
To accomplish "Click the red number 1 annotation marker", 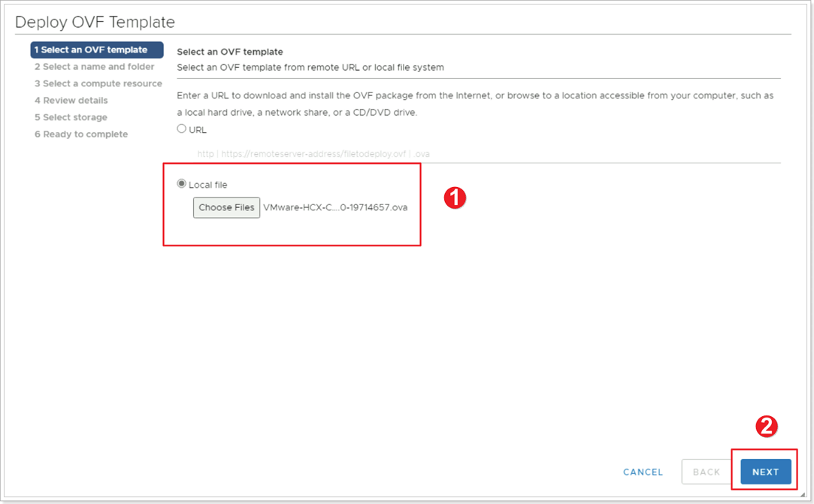I will click(x=455, y=198).
